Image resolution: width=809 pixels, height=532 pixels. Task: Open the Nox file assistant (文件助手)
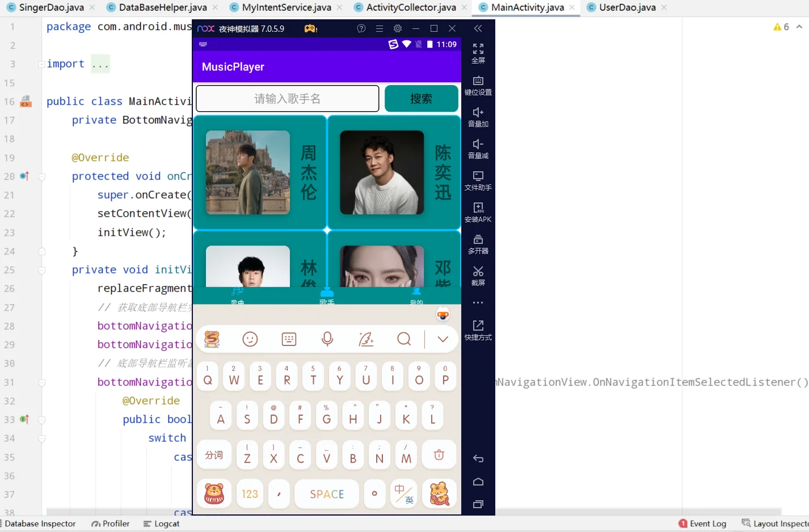478,176
